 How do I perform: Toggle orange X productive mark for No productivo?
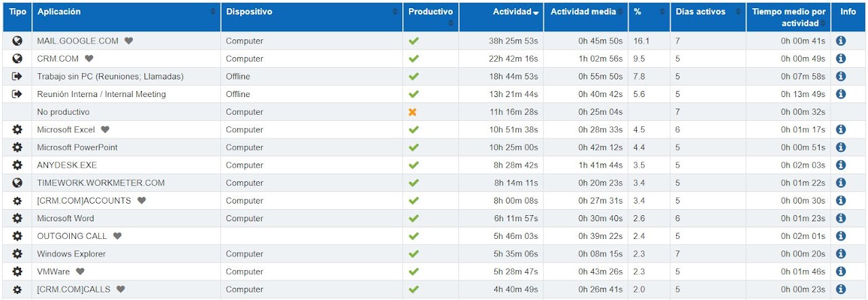point(413,112)
